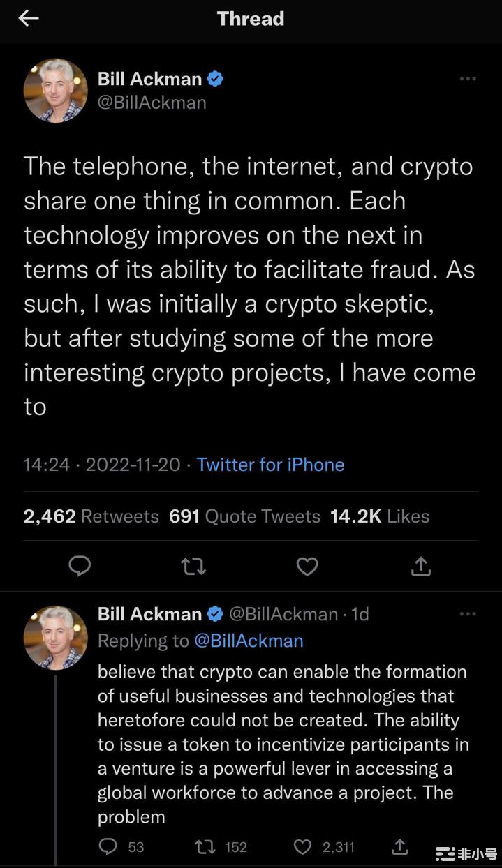
Task: Go back using the arrow icon
Action: [28, 19]
